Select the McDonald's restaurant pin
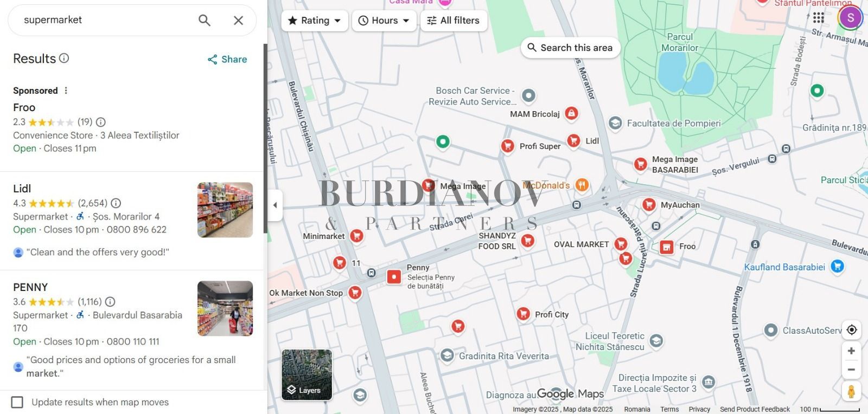 click(x=582, y=185)
